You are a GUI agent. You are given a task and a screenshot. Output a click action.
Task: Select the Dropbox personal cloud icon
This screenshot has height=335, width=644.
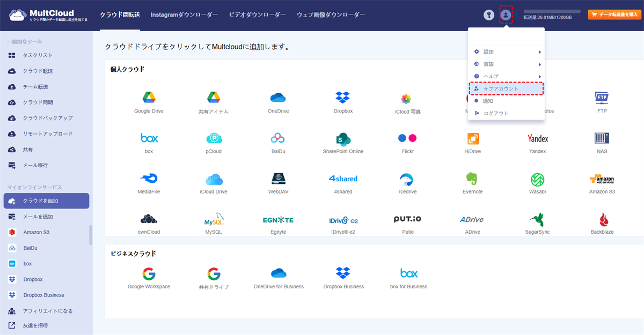click(343, 98)
